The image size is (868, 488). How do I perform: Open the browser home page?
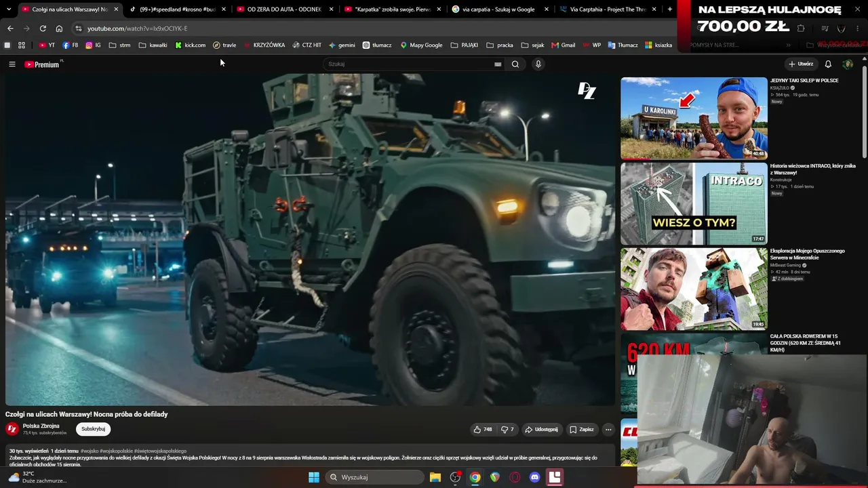pyautogui.click(x=59, y=28)
